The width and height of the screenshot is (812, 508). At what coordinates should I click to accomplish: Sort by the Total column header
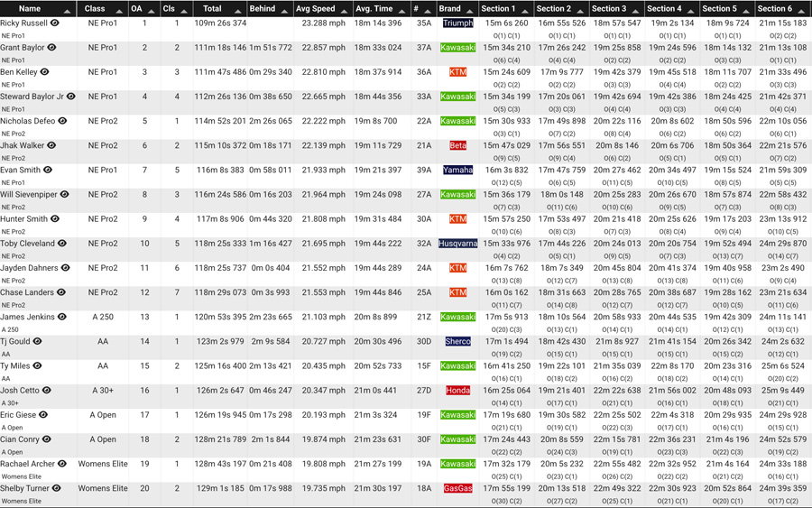[x=212, y=9]
